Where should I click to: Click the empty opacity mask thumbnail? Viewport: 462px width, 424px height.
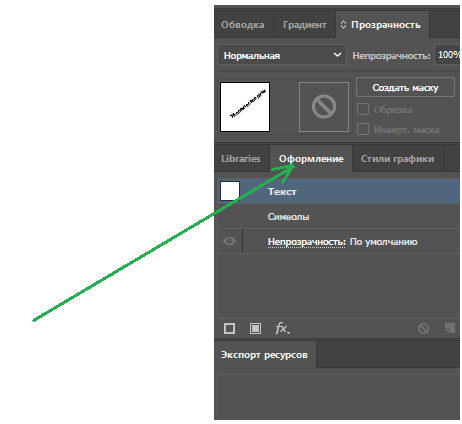tap(324, 107)
